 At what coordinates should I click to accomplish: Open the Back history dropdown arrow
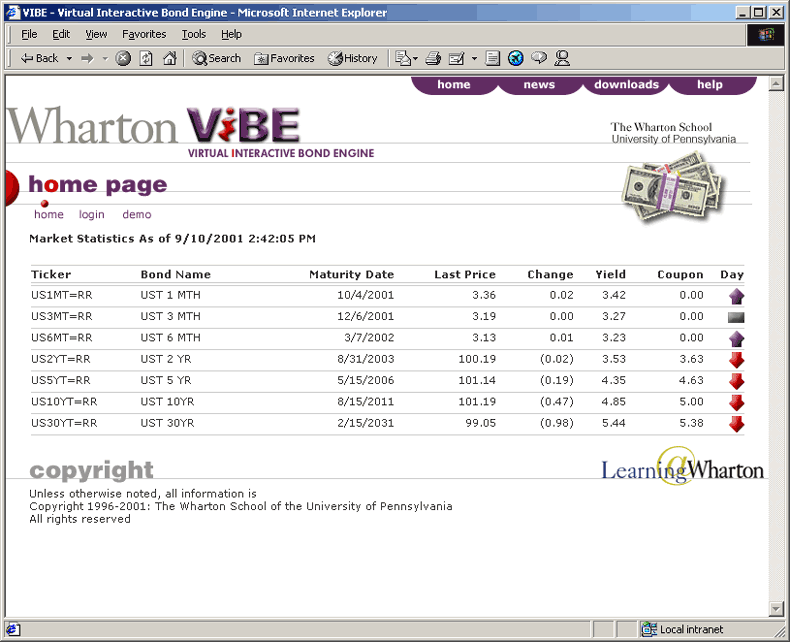(69, 58)
